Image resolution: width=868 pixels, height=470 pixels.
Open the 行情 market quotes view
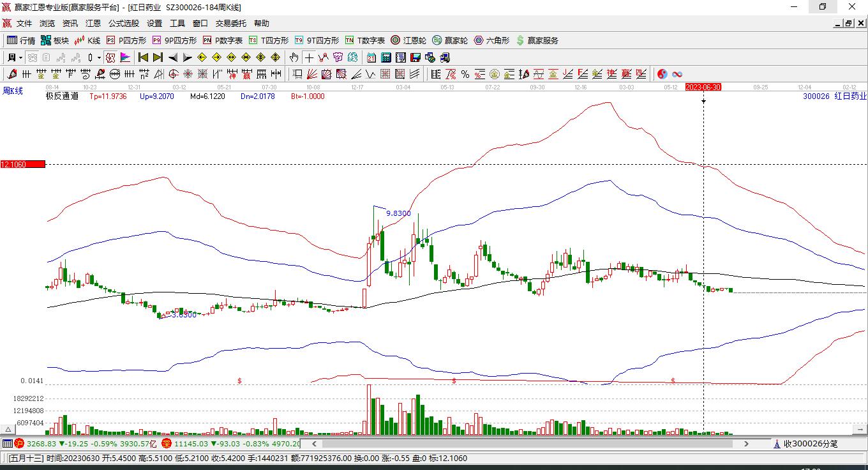click(21, 40)
